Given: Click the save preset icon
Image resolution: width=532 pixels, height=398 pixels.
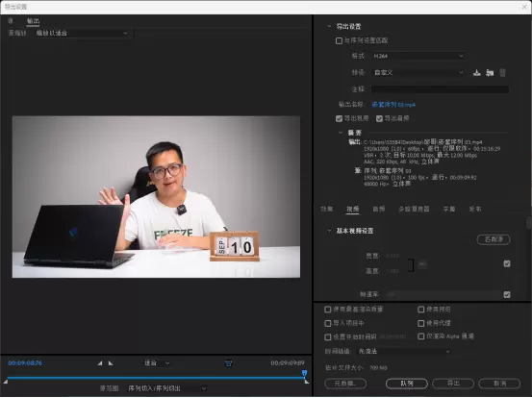Looking at the screenshot, I should (477, 72).
